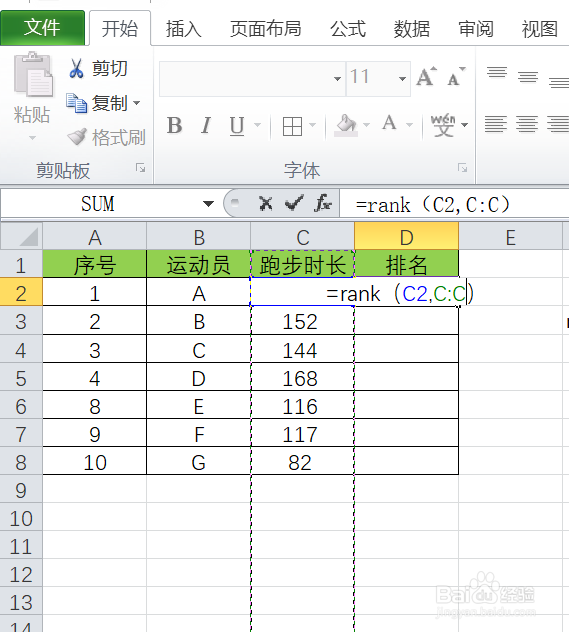The height and width of the screenshot is (632, 569).
Task: Click cell with value 117
Action: pyautogui.click(x=303, y=433)
